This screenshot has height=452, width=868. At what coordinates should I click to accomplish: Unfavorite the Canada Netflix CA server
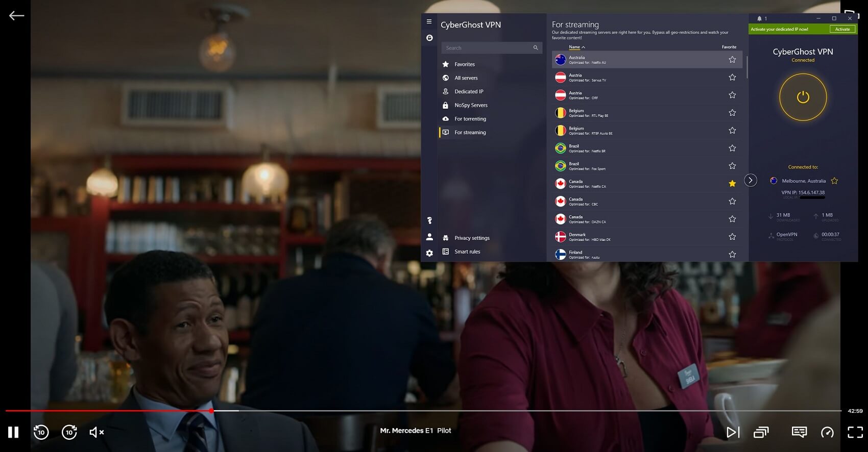732,184
